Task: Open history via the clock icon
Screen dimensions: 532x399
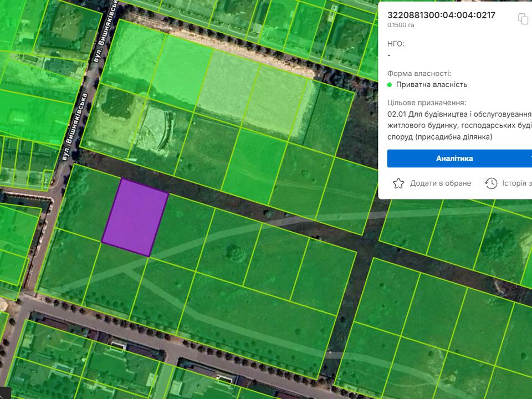Action: coord(490,183)
